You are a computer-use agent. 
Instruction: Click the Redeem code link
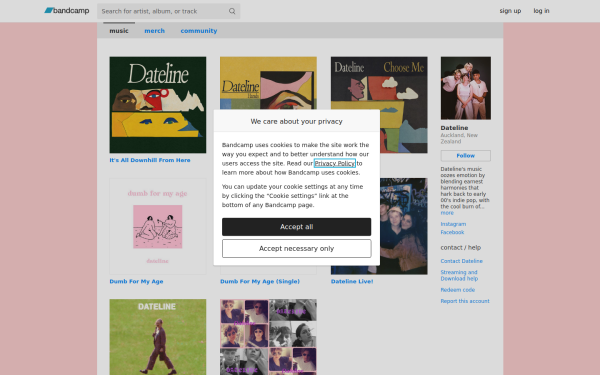tap(458, 290)
